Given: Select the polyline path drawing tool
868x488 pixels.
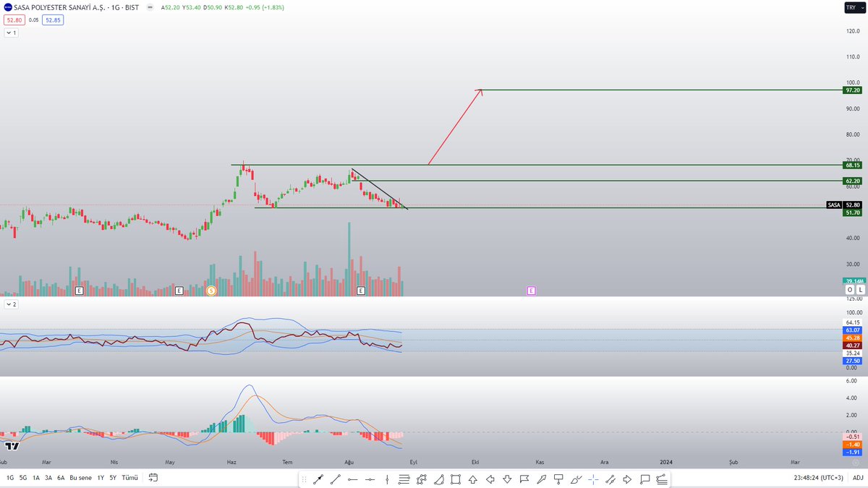Looking at the screenshot, I should coord(422,479).
